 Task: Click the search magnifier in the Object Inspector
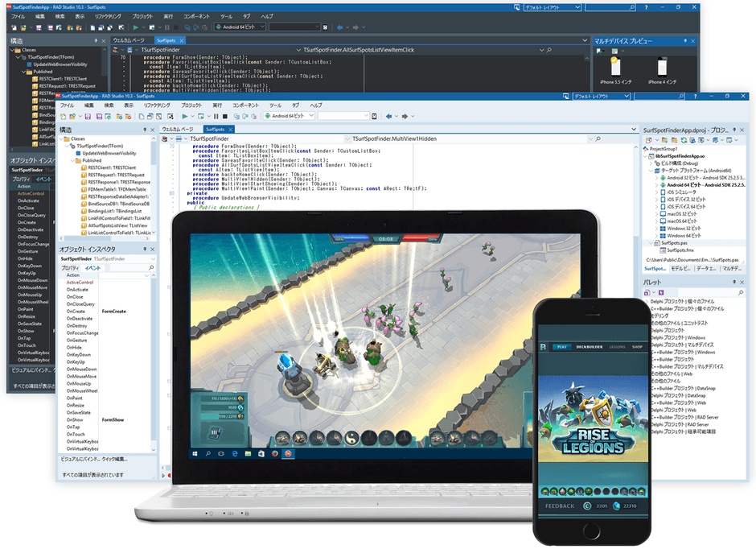150,267
